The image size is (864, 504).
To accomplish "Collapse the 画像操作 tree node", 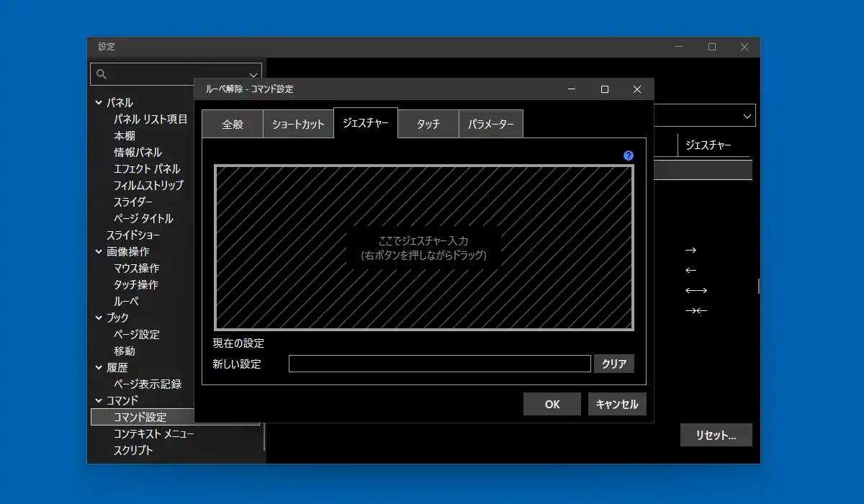I will click(99, 252).
